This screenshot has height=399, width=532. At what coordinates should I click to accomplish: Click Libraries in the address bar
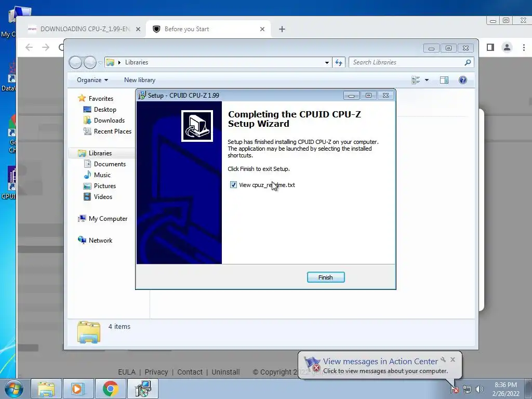click(x=137, y=62)
